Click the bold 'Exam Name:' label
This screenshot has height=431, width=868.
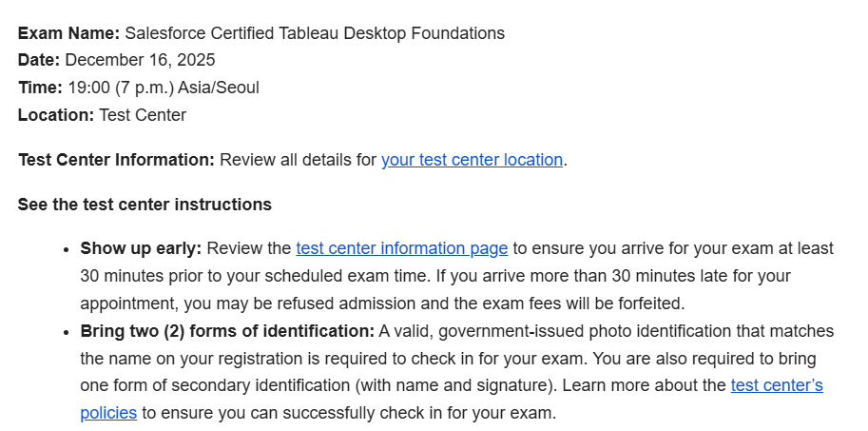pyautogui.click(x=68, y=34)
